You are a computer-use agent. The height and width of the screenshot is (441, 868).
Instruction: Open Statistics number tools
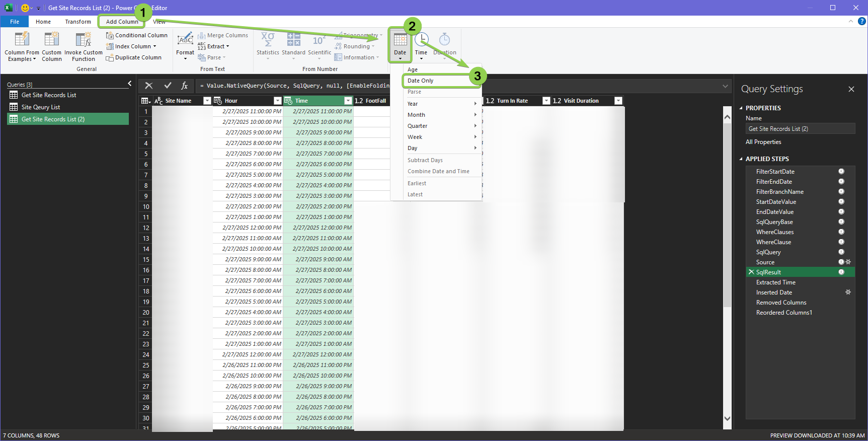pos(268,46)
